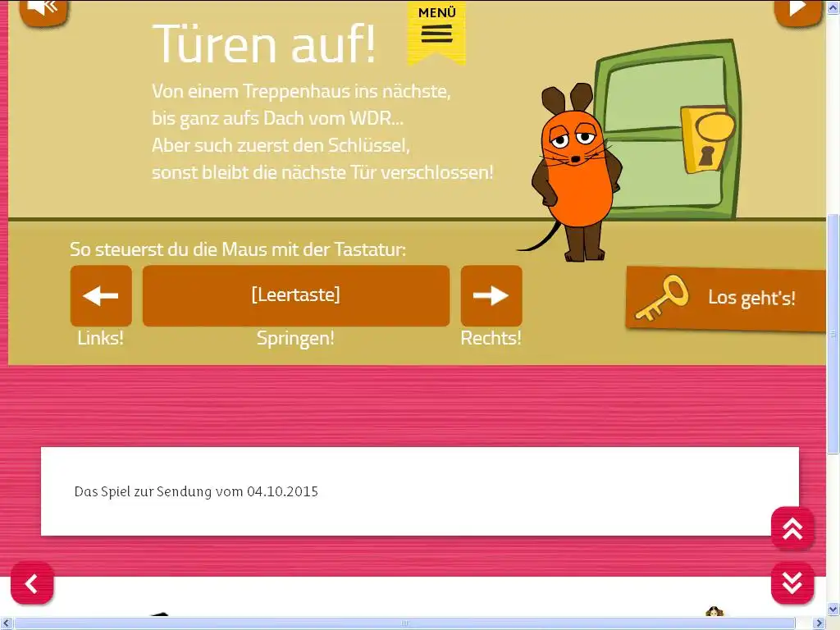Open the yellow MENÜ banner
The width and height of the screenshot is (840, 630).
pyautogui.click(x=436, y=33)
